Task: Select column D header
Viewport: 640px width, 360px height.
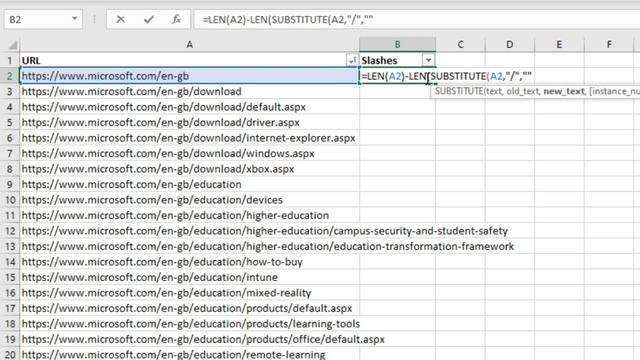Action: (509, 44)
